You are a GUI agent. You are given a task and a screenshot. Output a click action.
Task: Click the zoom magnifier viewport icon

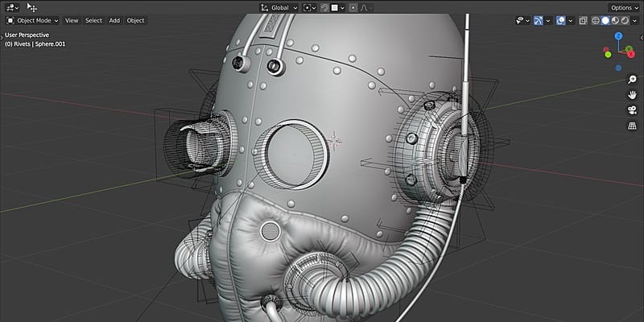[632, 80]
